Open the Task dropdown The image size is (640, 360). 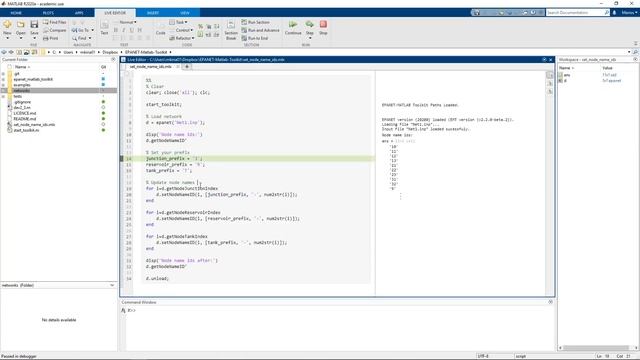179,22
